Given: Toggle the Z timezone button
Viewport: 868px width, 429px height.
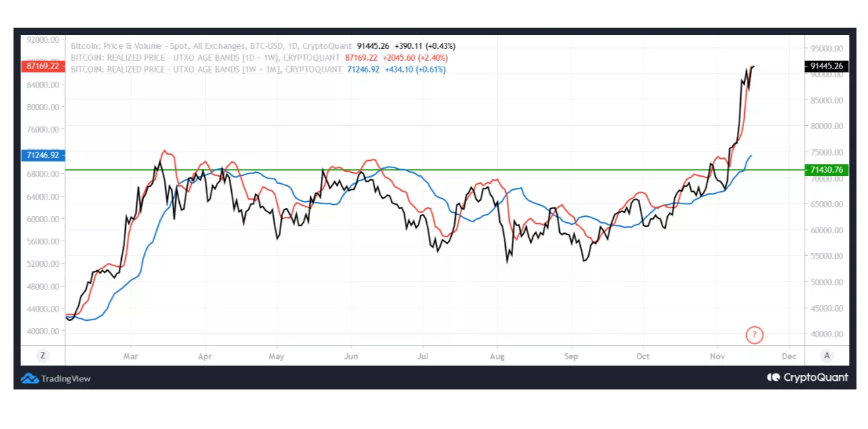Looking at the screenshot, I should coord(43,355).
